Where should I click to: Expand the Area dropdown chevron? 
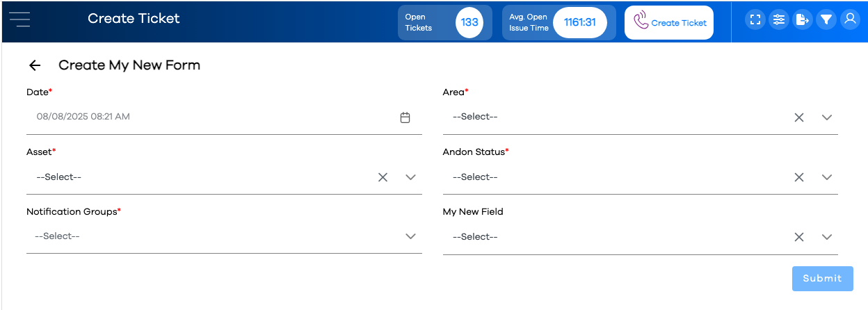827,117
